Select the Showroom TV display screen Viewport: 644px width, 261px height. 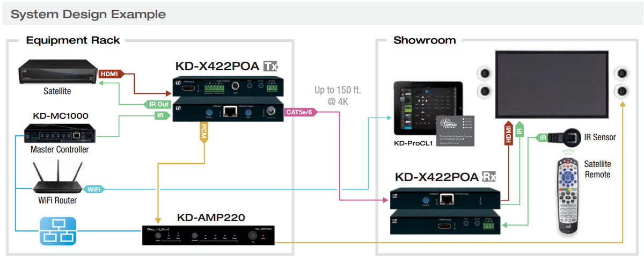[x=552, y=85]
